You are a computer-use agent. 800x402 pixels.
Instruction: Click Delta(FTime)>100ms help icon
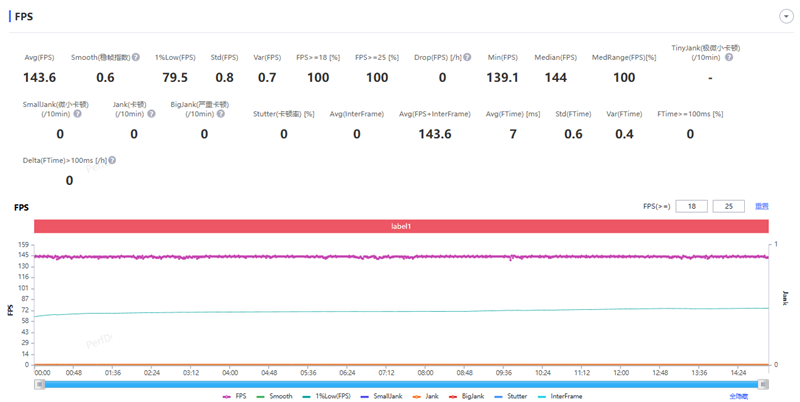click(x=111, y=160)
